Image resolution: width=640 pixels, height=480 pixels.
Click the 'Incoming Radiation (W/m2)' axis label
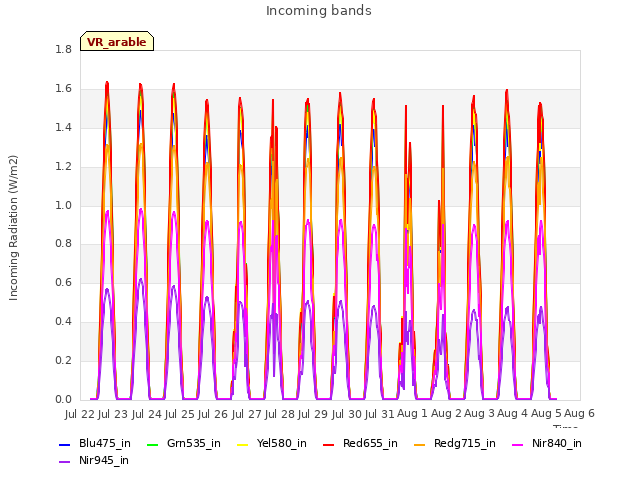13,228
